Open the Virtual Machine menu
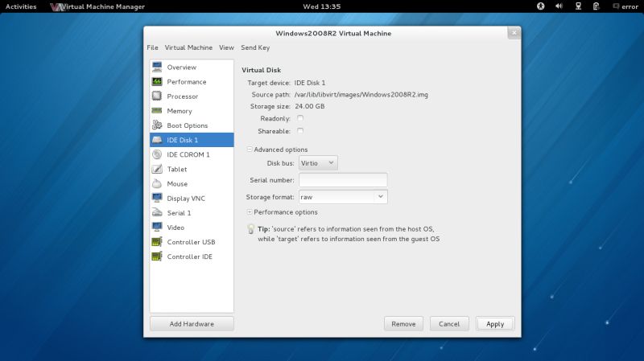Image resolution: width=644 pixels, height=361 pixels. tap(188, 47)
